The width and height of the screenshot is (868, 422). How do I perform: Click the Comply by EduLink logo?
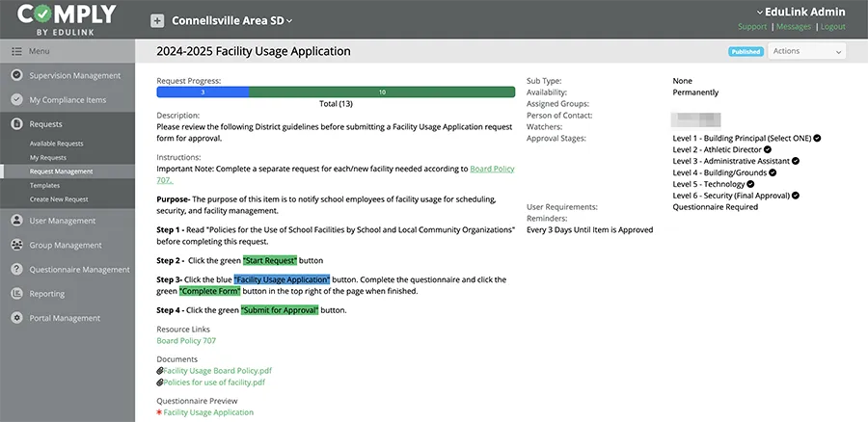[67, 18]
